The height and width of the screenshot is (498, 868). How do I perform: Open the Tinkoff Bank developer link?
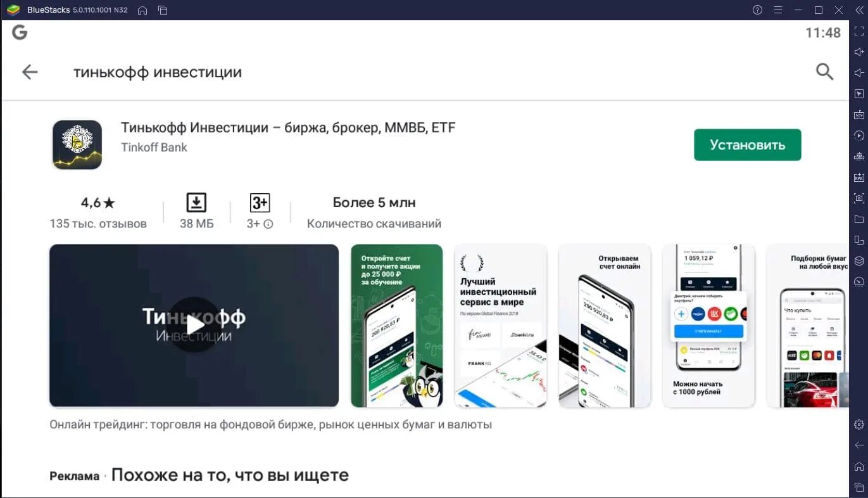pos(154,147)
